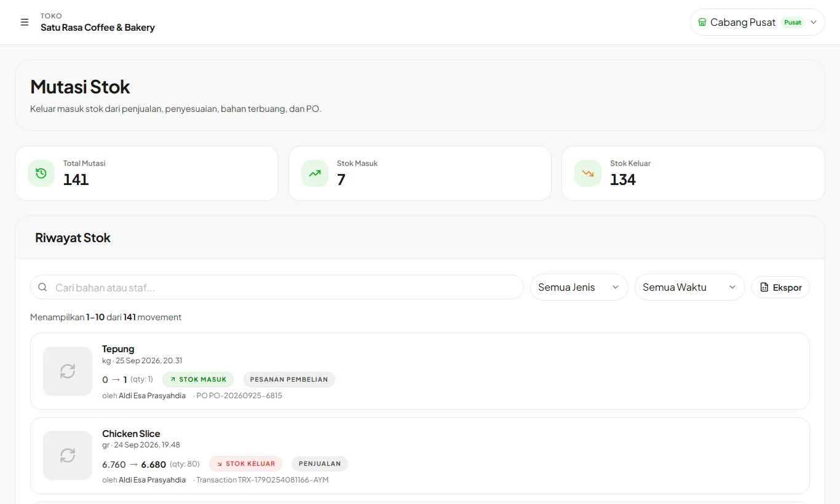
Task: Open the hamburger navigation menu
Action: (x=25, y=22)
